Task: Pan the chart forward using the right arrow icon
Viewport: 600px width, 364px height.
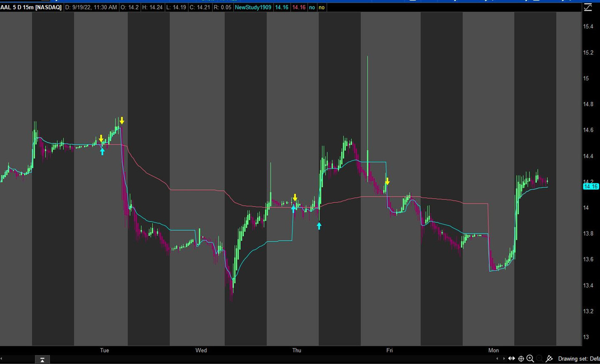Action: (x=504, y=358)
